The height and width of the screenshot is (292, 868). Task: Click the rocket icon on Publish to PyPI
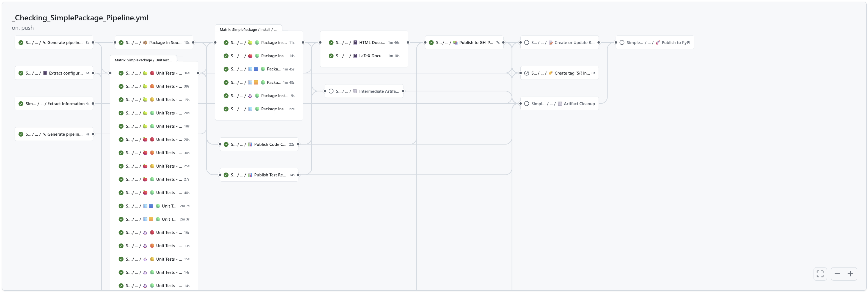click(657, 42)
